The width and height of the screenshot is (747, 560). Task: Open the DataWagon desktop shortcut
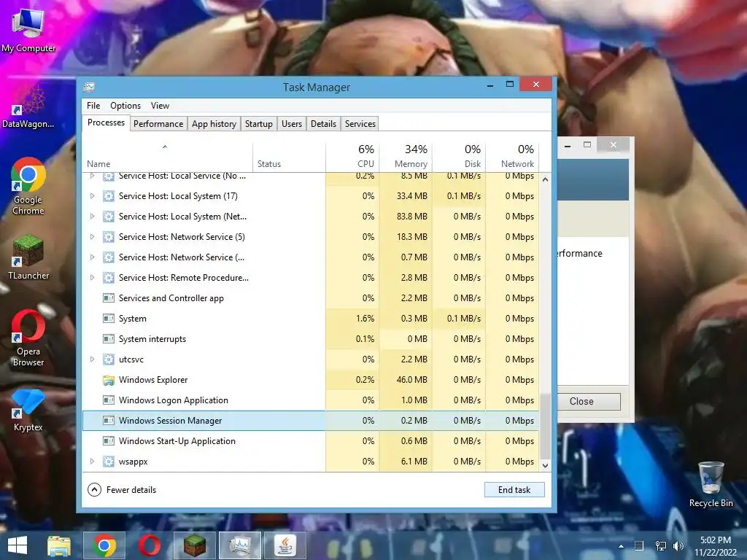click(28, 106)
